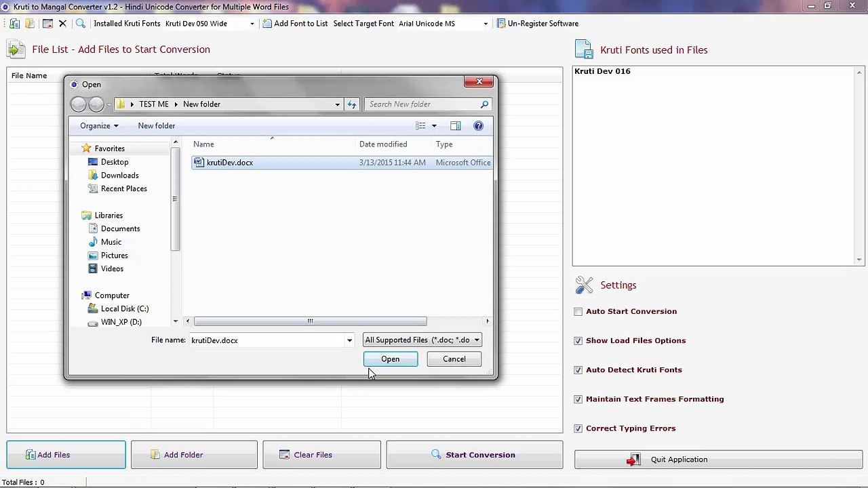Click the Open button
This screenshot has height=488, width=868.
tap(390, 359)
